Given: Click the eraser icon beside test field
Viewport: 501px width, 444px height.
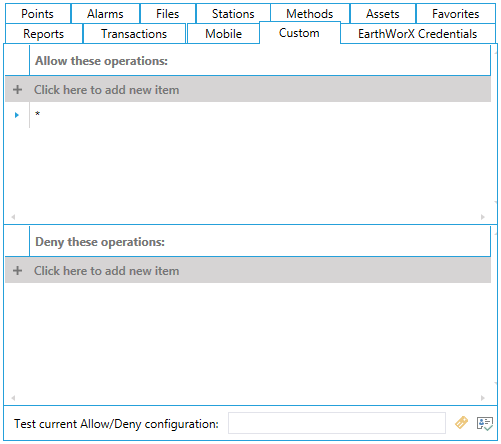Looking at the screenshot, I should click(x=461, y=423).
